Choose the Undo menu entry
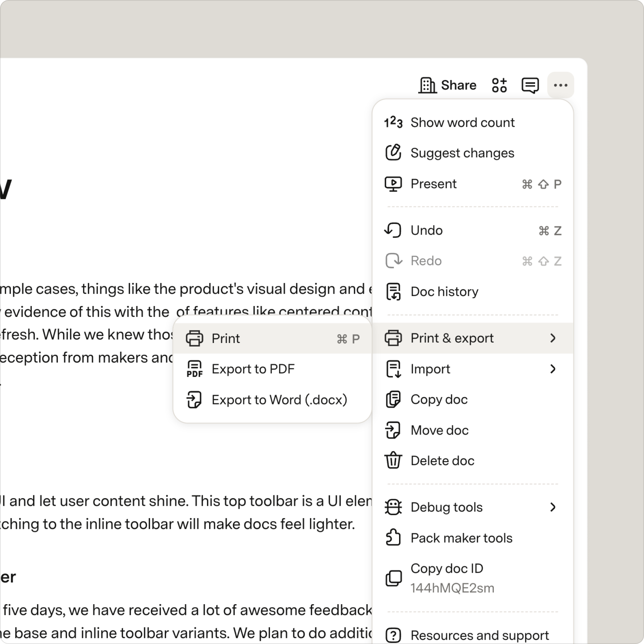Image resolution: width=644 pixels, height=644 pixels. click(x=473, y=230)
